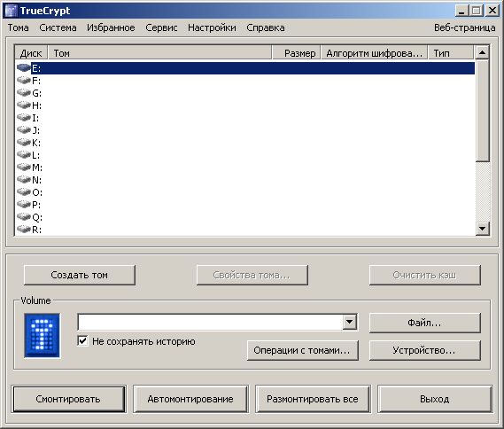The height and width of the screenshot is (429, 504).
Task: Click the Создать том button
Action: tap(80, 275)
